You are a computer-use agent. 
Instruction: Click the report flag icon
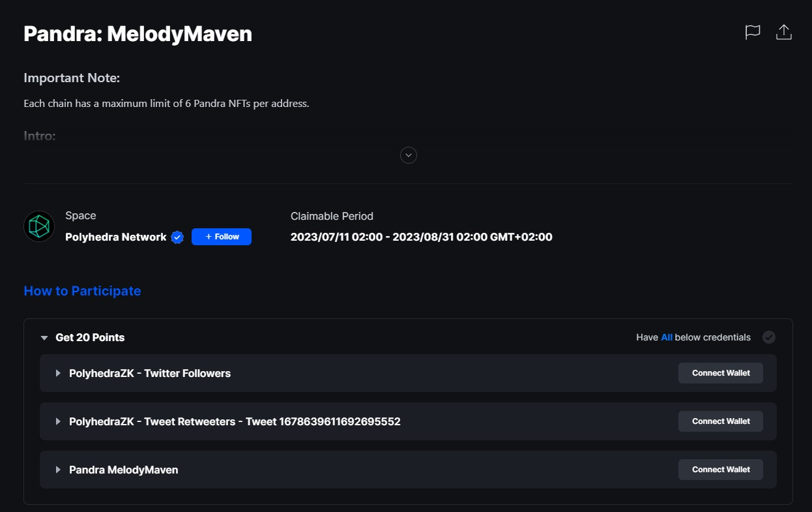753,33
